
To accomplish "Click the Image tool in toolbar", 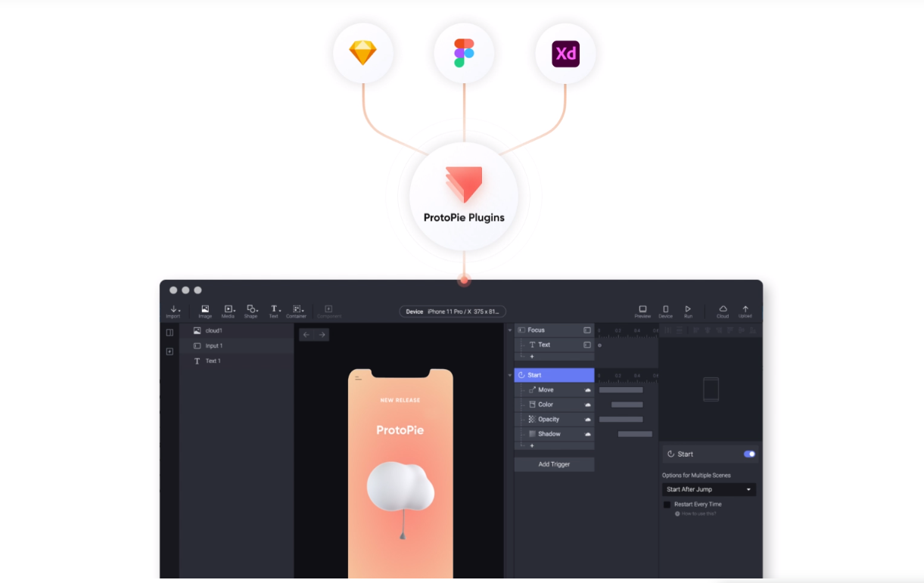I will 205,312.
